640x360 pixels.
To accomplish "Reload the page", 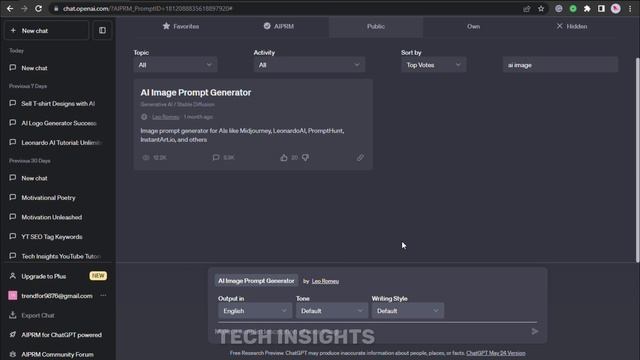I will 38,9.
